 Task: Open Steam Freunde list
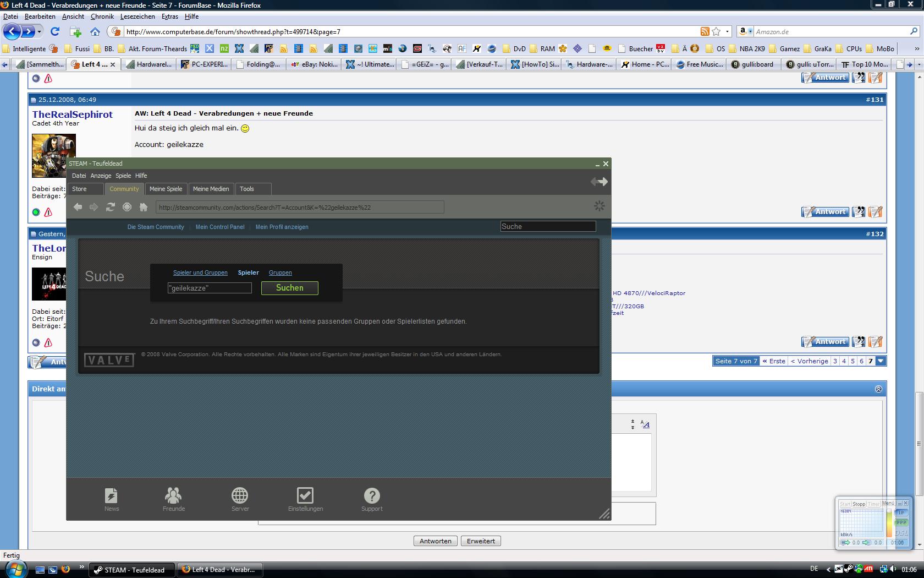tap(173, 499)
